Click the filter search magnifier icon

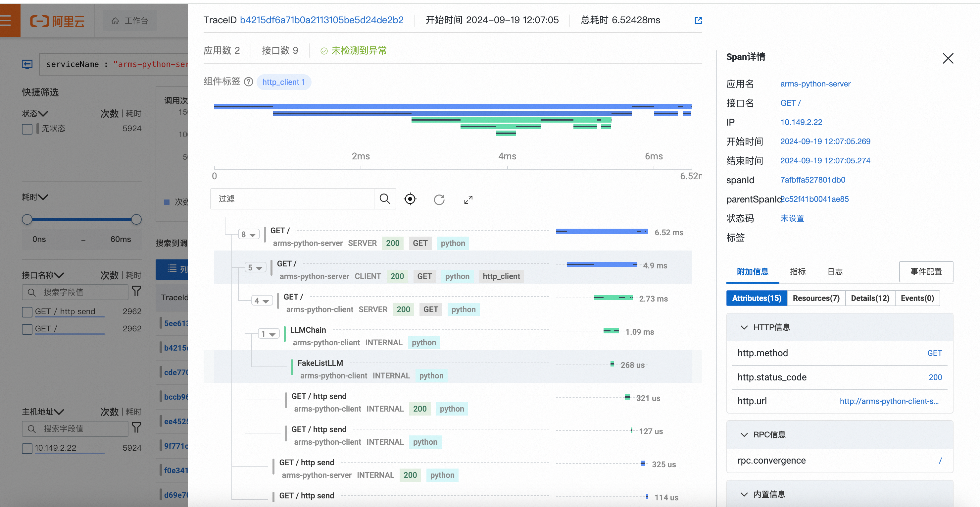[x=385, y=199]
